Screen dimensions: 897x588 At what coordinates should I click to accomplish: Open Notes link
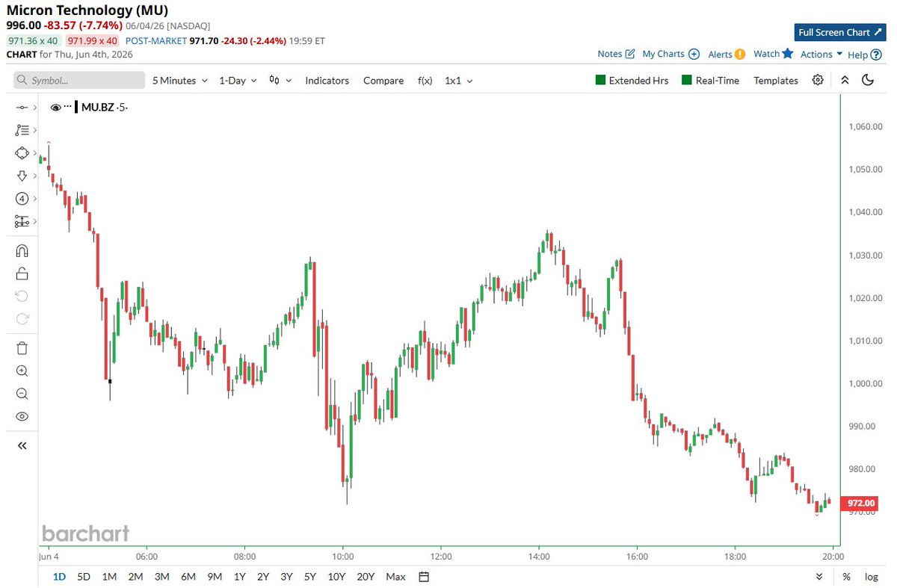point(616,54)
